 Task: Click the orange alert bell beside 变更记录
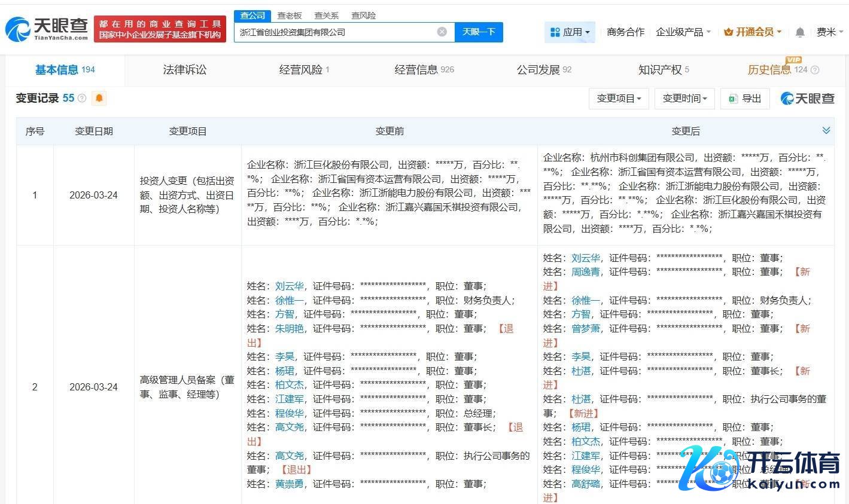point(99,98)
